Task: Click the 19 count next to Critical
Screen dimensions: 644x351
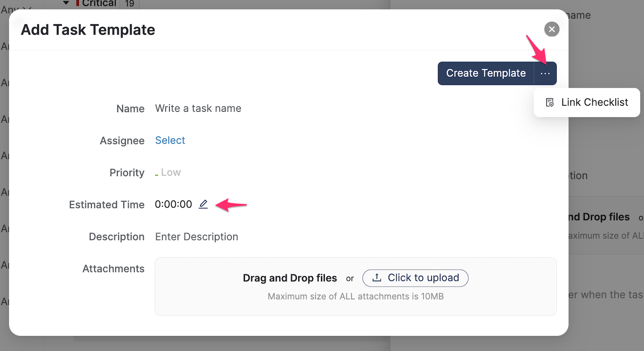Action: pyautogui.click(x=130, y=4)
